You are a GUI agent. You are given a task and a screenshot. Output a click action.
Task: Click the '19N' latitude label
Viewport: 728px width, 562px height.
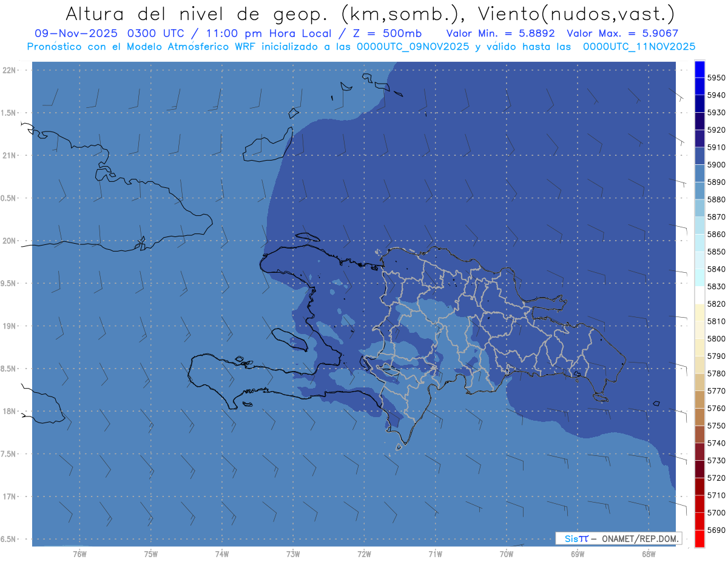click(x=10, y=326)
